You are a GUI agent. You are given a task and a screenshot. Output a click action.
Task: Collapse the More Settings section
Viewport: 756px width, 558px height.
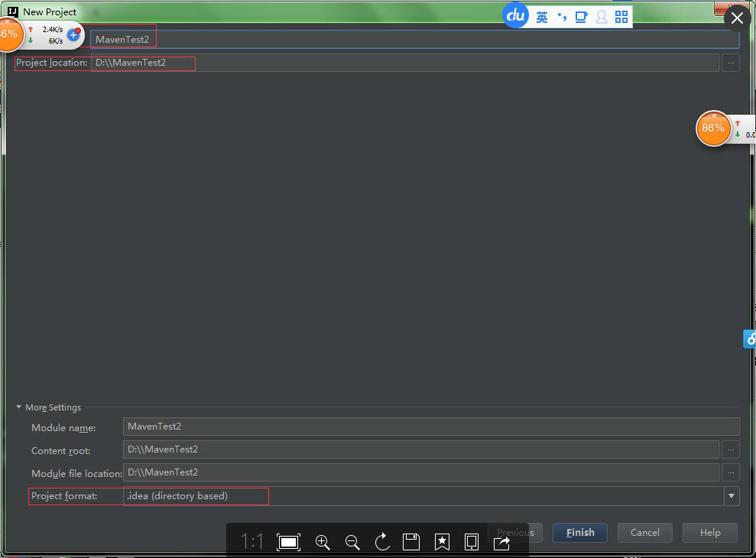(19, 407)
